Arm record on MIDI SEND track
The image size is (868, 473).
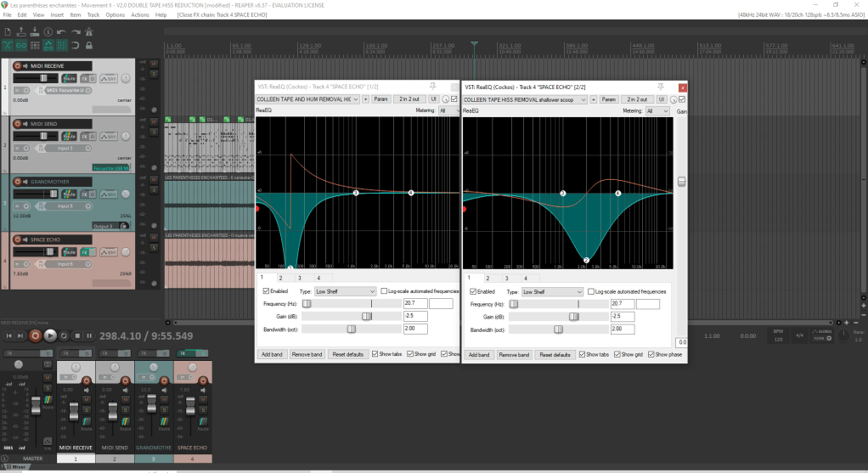click(x=19, y=124)
